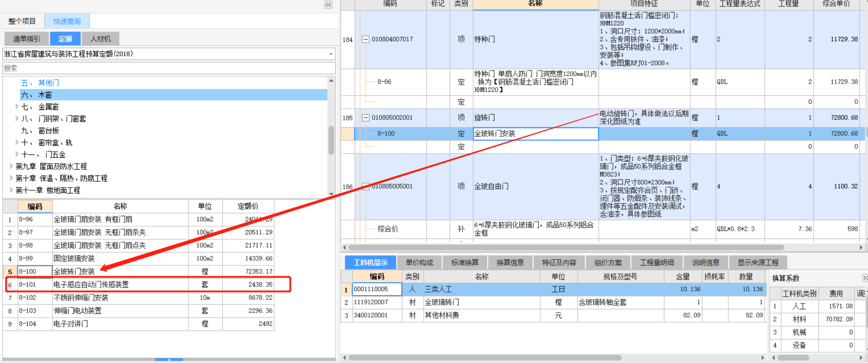Select material row 3400120001 其他材料费
The height and width of the screenshot is (363, 868).
pos(553,315)
